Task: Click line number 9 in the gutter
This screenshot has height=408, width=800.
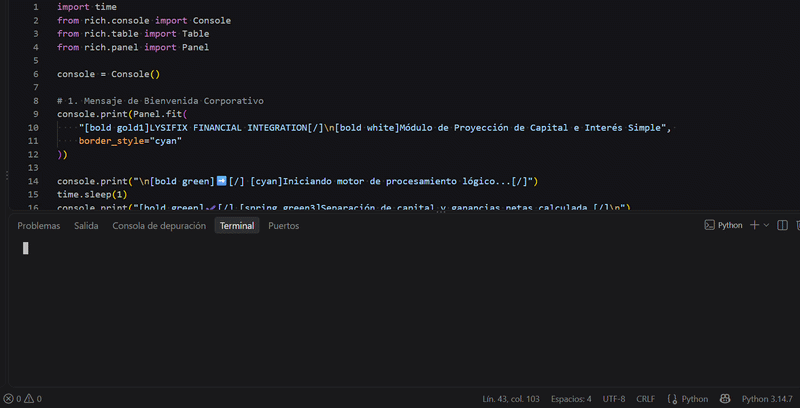Action: coord(36,114)
